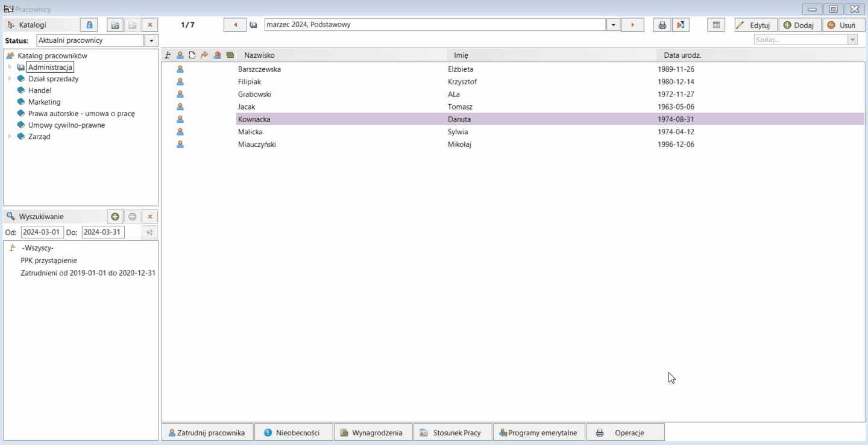Add a search filter with green plus
Image resolution: width=868 pixels, height=445 pixels.
115,217
